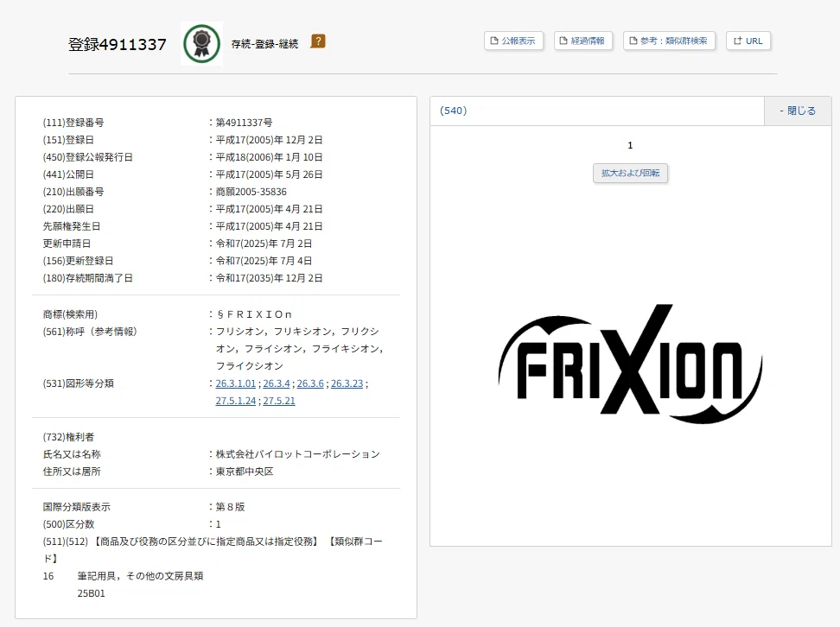Open figure classification link 27.5.1.24
Viewport: 840px width, 627px height.
coord(236,401)
